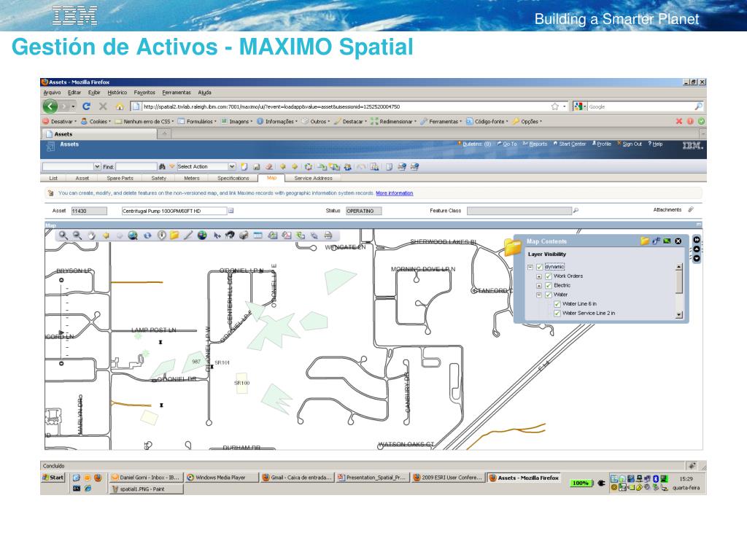Screen dimensions: 747x560
Task: Open the Firefox Histórico menu
Action: tap(117, 93)
